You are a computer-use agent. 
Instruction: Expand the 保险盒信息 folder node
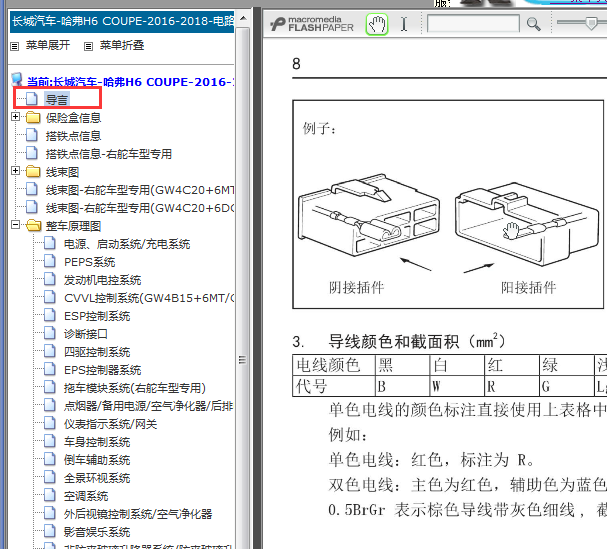click(x=15, y=116)
